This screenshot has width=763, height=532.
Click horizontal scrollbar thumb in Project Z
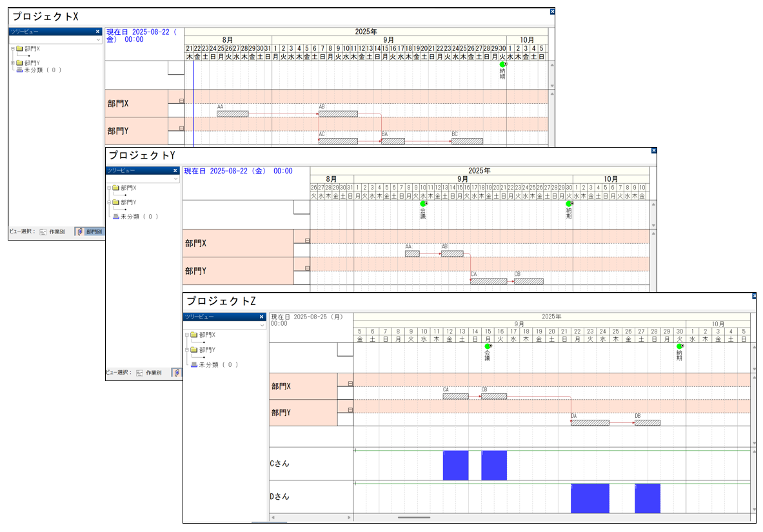[413, 517]
